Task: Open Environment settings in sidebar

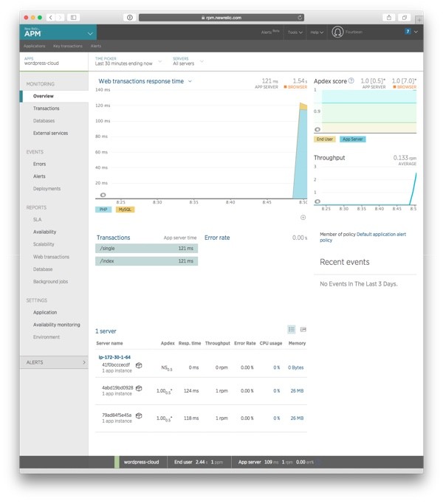Action: pyautogui.click(x=47, y=337)
